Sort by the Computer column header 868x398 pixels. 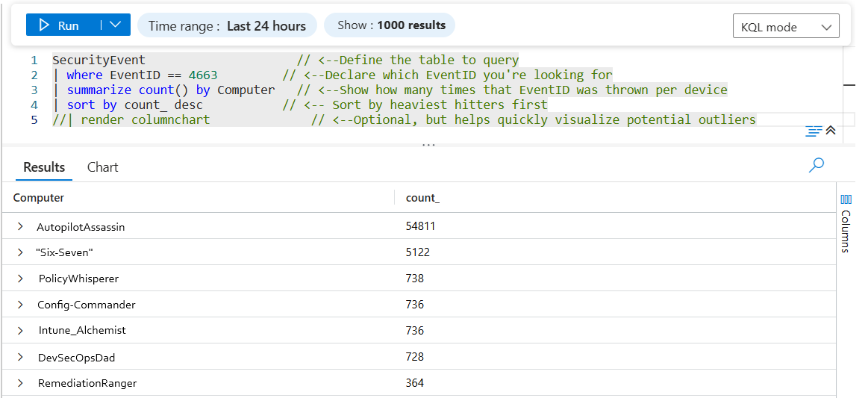click(x=39, y=198)
